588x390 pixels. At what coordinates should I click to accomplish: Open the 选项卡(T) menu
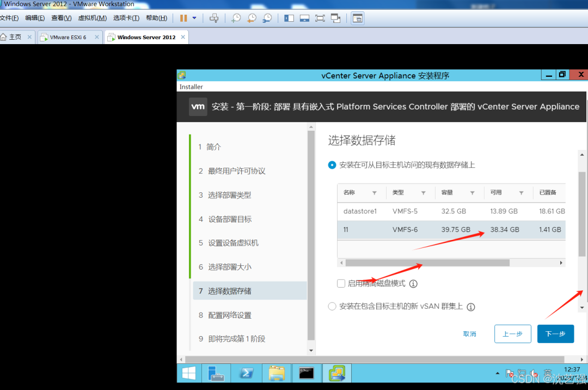(x=126, y=18)
